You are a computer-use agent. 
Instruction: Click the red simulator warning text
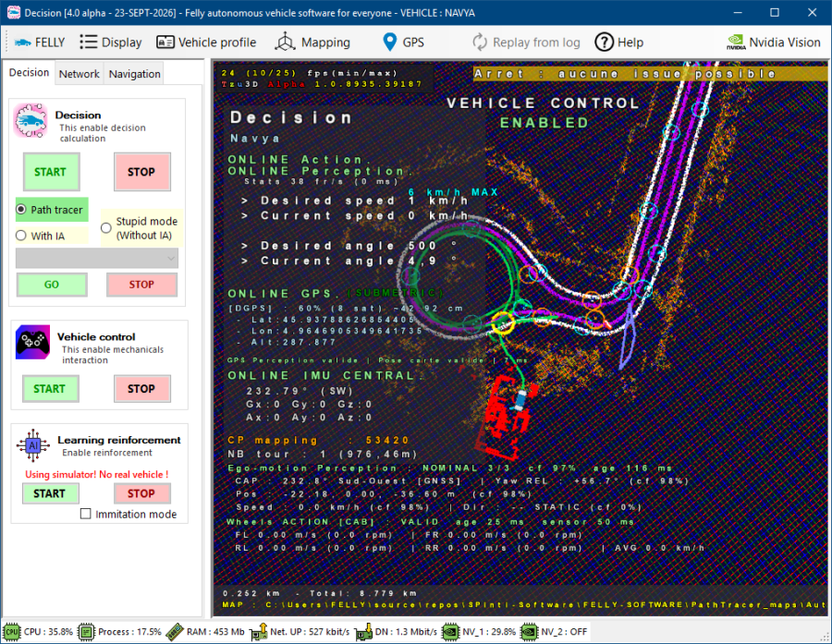coord(96,475)
